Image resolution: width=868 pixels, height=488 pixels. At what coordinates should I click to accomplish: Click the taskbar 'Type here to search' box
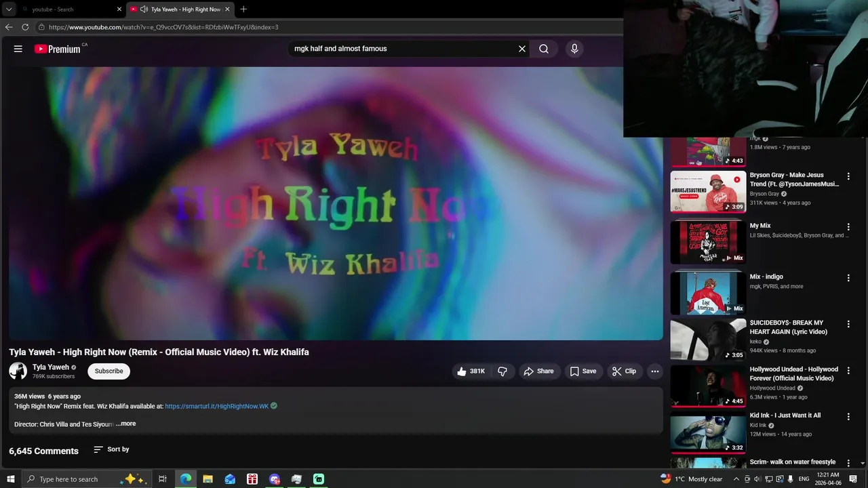86,479
